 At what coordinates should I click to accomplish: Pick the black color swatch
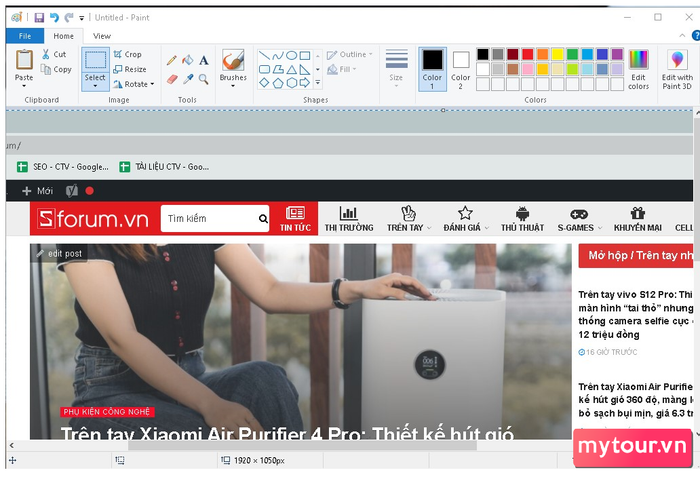[483, 54]
